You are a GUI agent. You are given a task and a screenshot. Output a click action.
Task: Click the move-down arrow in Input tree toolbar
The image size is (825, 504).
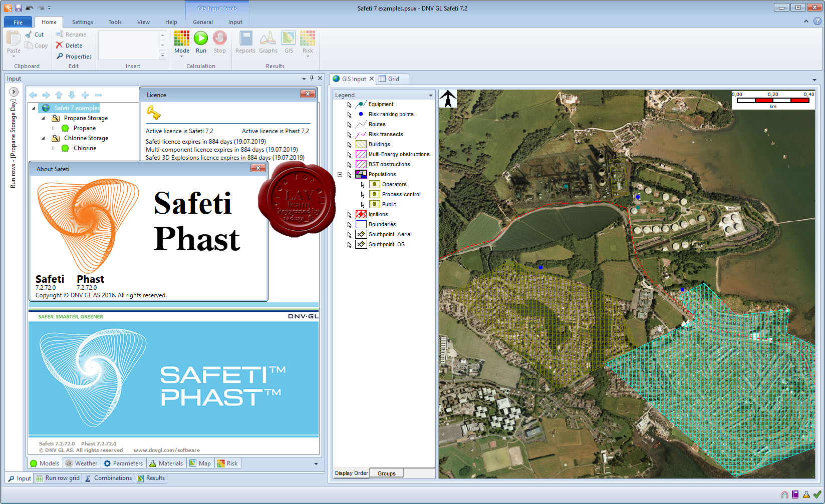[x=72, y=95]
